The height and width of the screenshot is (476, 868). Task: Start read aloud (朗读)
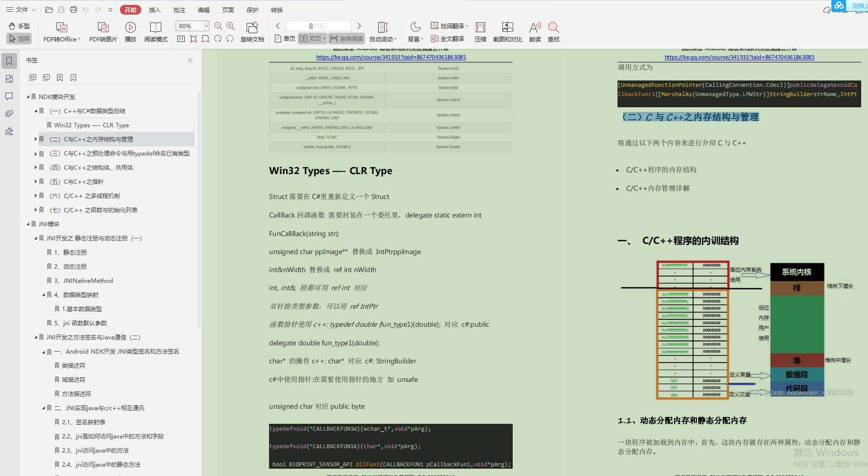[x=535, y=33]
